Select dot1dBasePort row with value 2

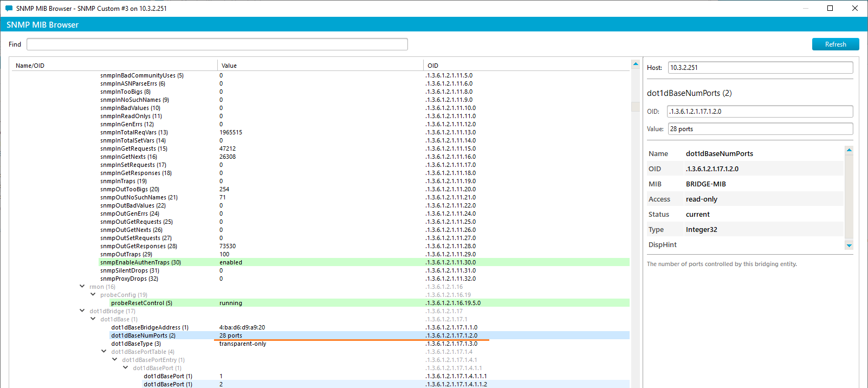386,384
